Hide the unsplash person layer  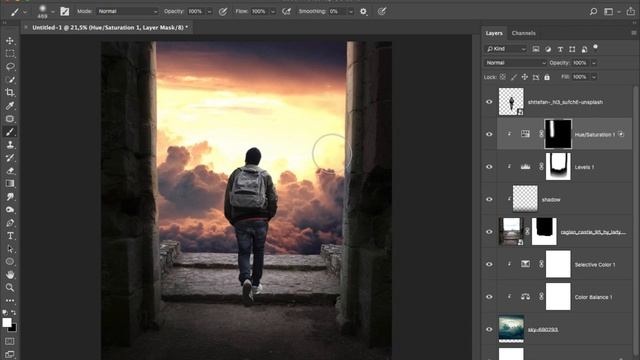489,102
